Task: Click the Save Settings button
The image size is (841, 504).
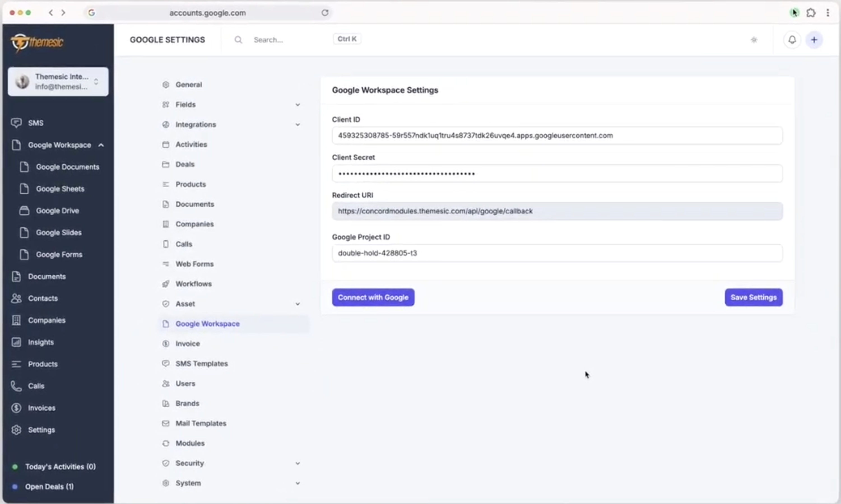Action: [753, 297]
